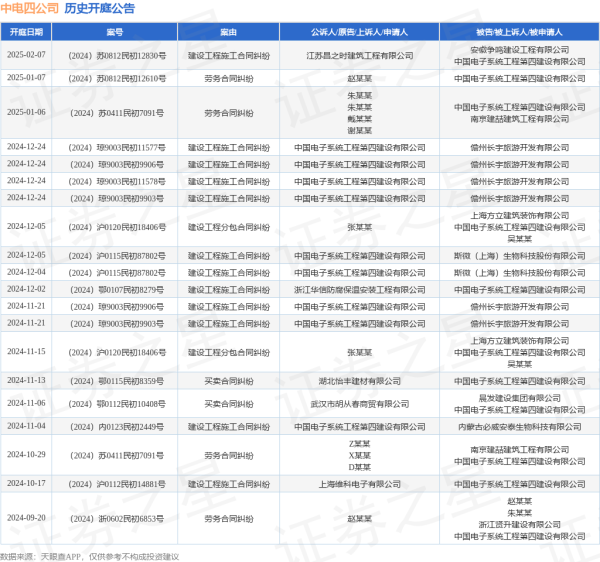Image resolution: width=600 pixels, height=562 pixels.
Task: Click plaintiff 上海维科电子有限公司
Action: (x=360, y=484)
